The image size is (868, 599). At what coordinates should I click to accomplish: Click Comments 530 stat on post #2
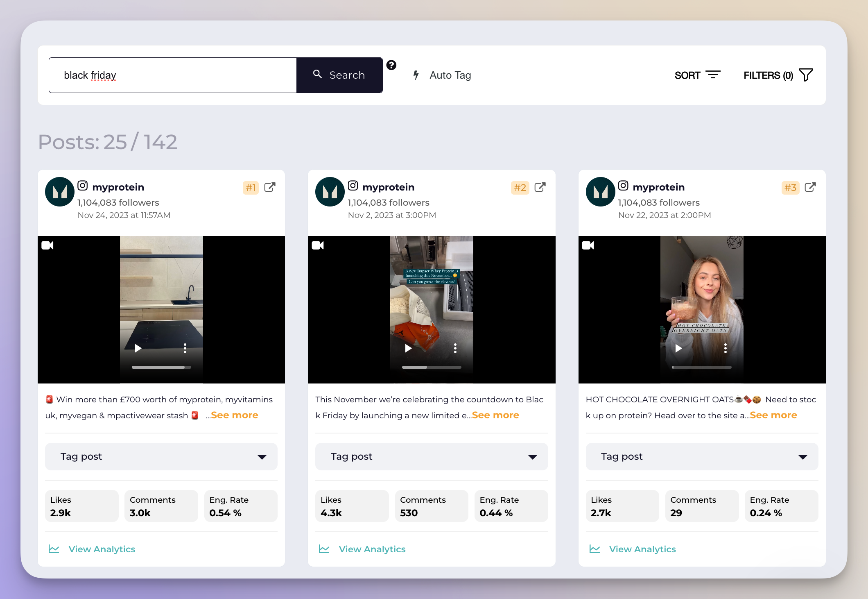click(432, 506)
